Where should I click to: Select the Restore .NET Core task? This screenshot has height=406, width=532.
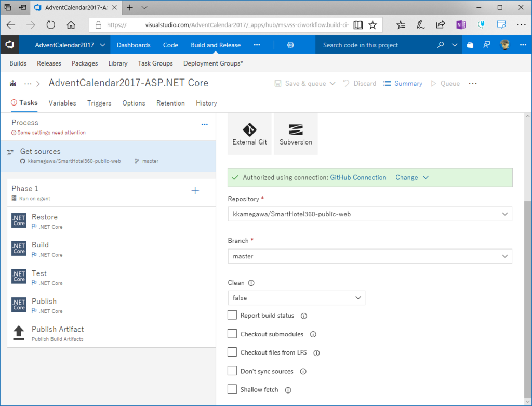(111, 221)
